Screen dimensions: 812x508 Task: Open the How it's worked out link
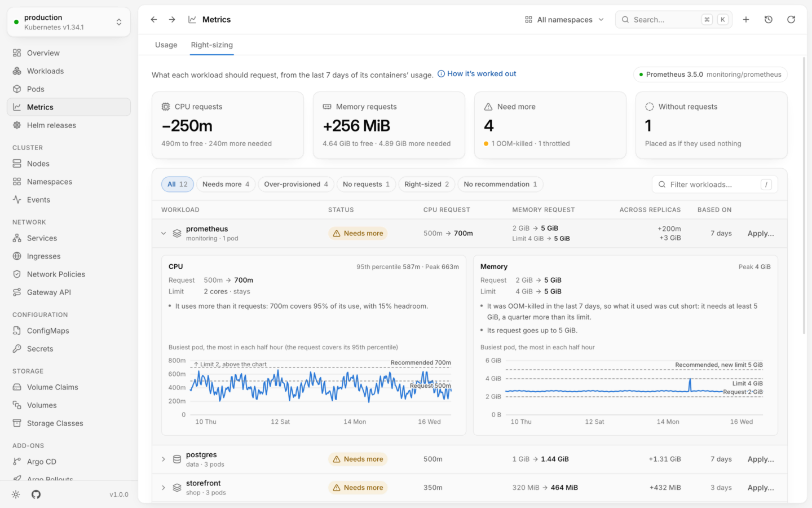[477, 74]
